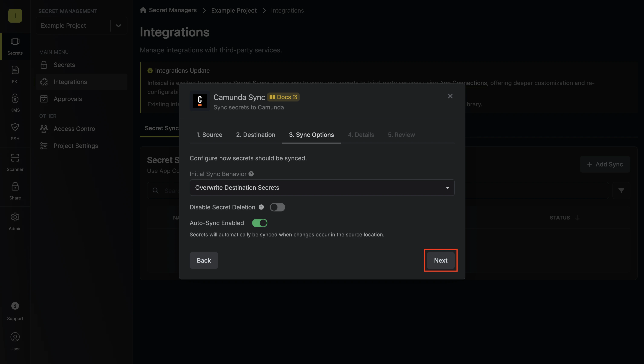Open Secrets in the main menu
Screen dimensions: 644x364
tap(81, 65)
